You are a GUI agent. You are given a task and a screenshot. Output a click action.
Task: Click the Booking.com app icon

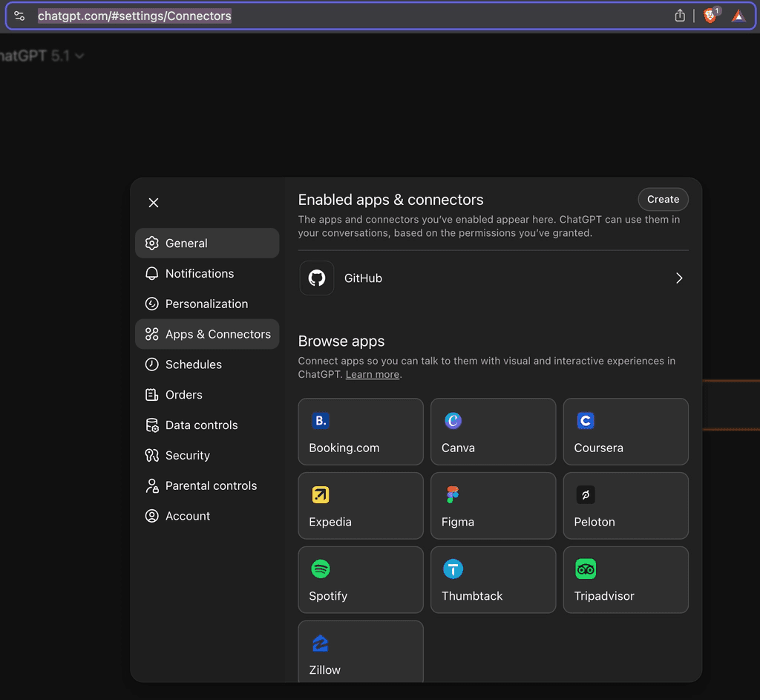coord(320,420)
